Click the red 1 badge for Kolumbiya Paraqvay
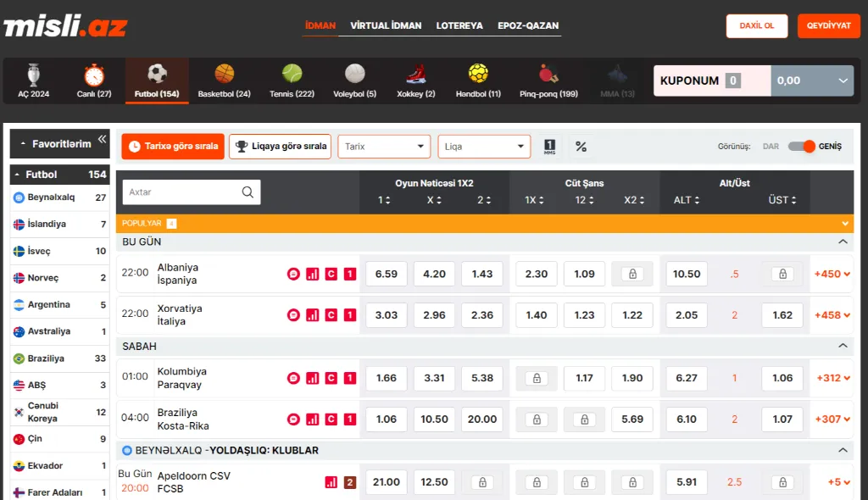The height and width of the screenshot is (500, 868). click(350, 378)
